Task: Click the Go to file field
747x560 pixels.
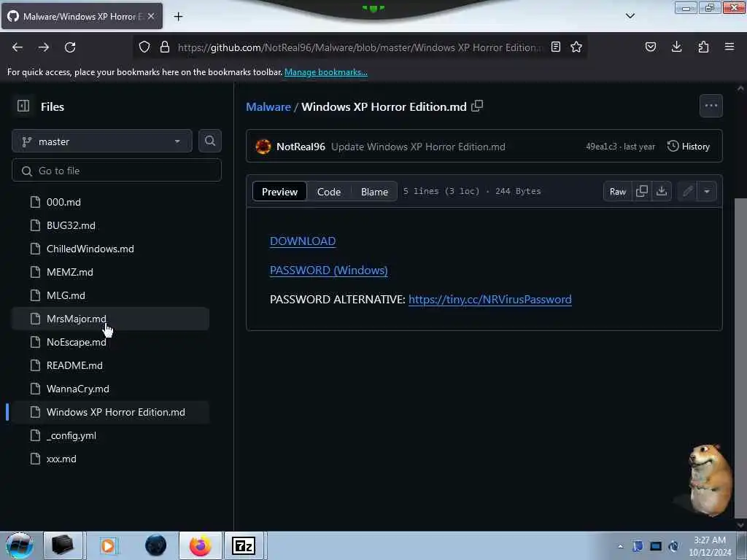Action: [117, 171]
